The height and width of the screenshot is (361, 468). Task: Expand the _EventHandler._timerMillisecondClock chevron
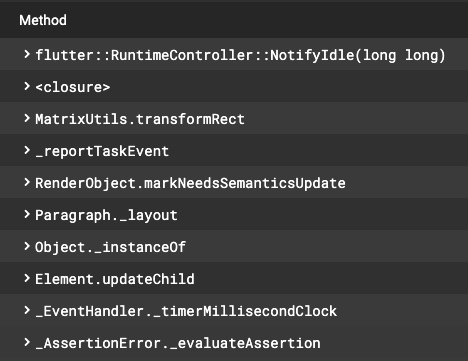(x=27, y=310)
